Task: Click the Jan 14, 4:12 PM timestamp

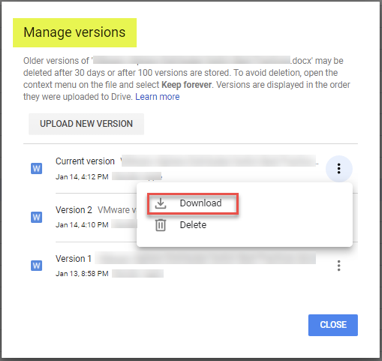Action: pos(82,177)
